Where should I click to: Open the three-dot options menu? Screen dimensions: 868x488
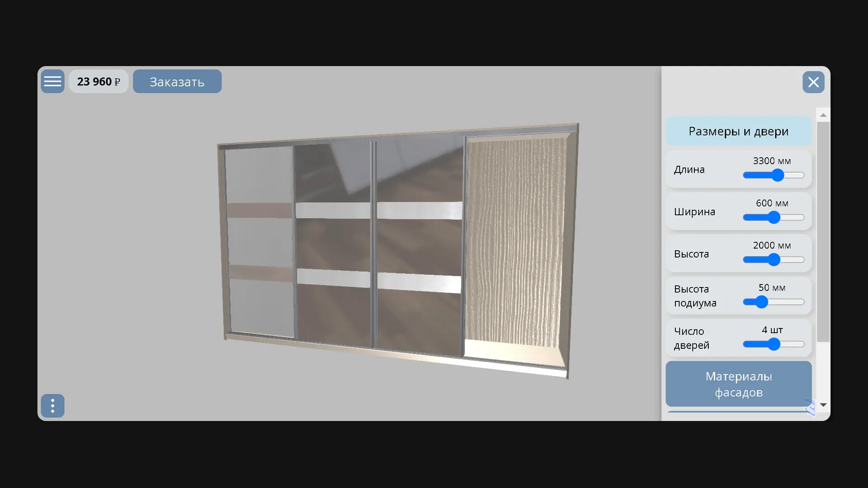point(52,406)
